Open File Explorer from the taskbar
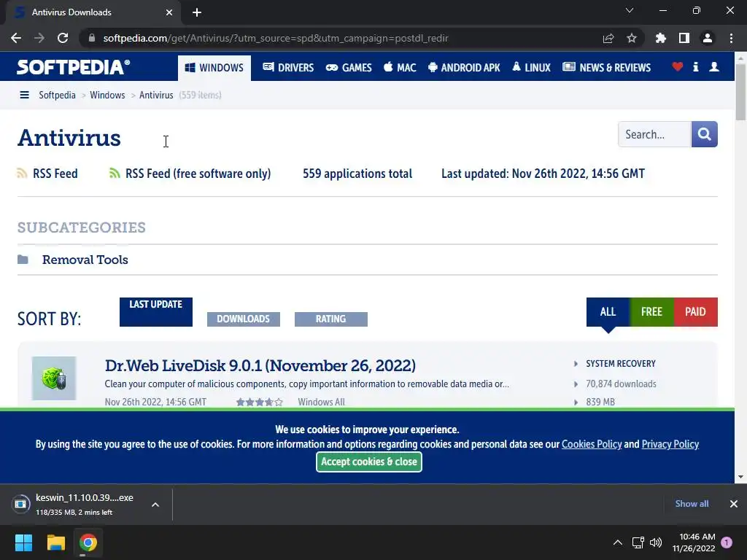The width and height of the screenshot is (747, 560). tap(55, 542)
